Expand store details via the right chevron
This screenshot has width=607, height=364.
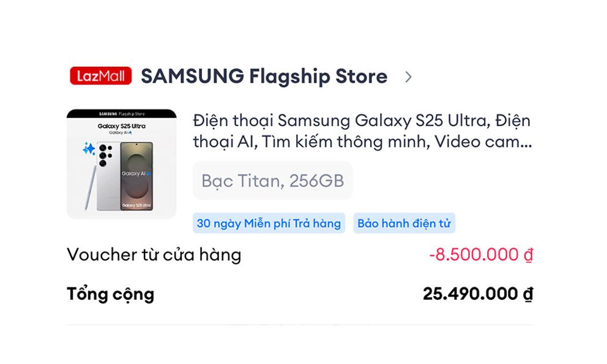point(408,77)
